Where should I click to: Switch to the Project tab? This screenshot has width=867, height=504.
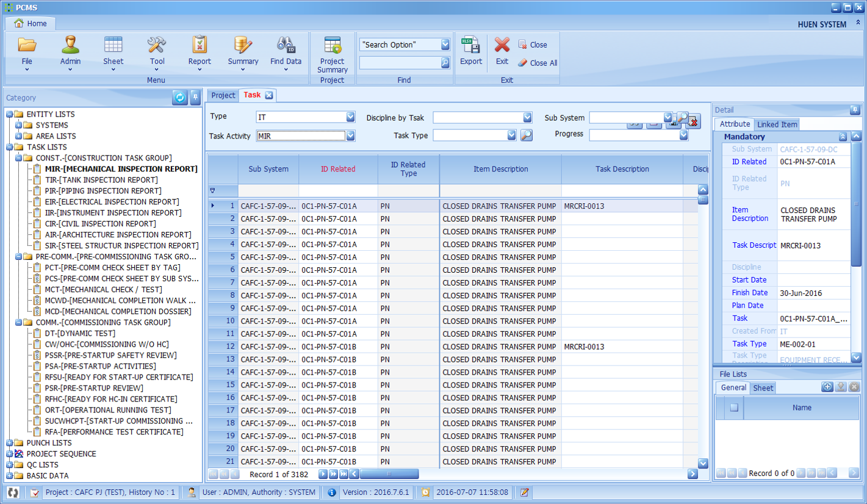click(223, 95)
